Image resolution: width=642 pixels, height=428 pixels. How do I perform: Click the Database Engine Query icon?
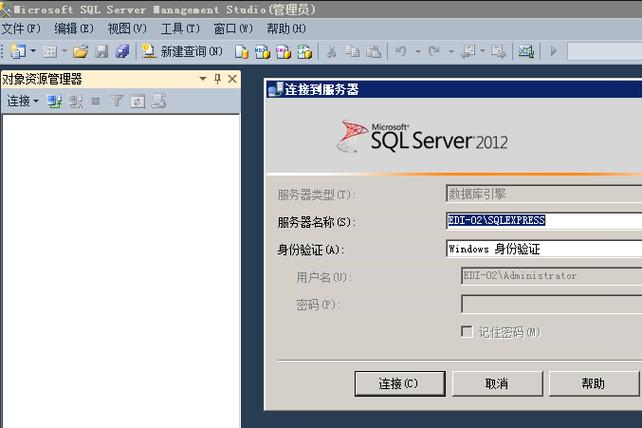(242, 52)
